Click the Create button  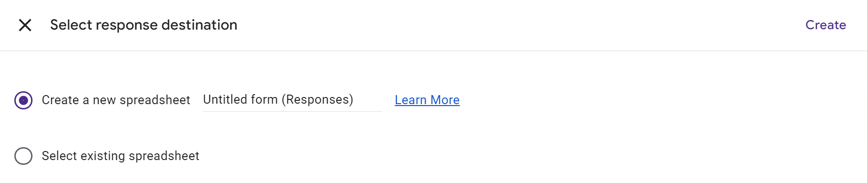tap(825, 25)
